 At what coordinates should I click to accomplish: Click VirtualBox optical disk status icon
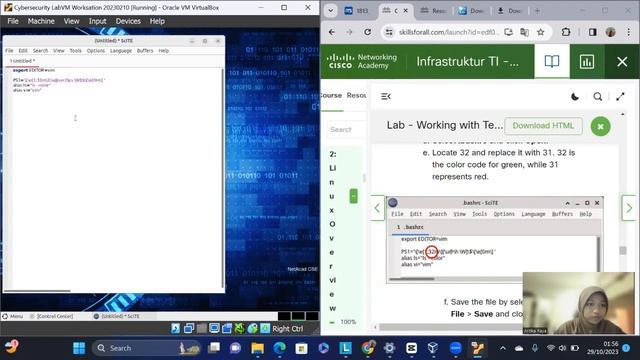(x=176, y=328)
